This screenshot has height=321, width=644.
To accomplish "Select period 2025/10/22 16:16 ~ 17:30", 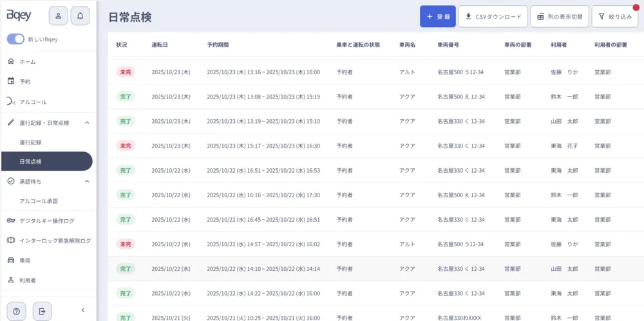I will 263,195.
